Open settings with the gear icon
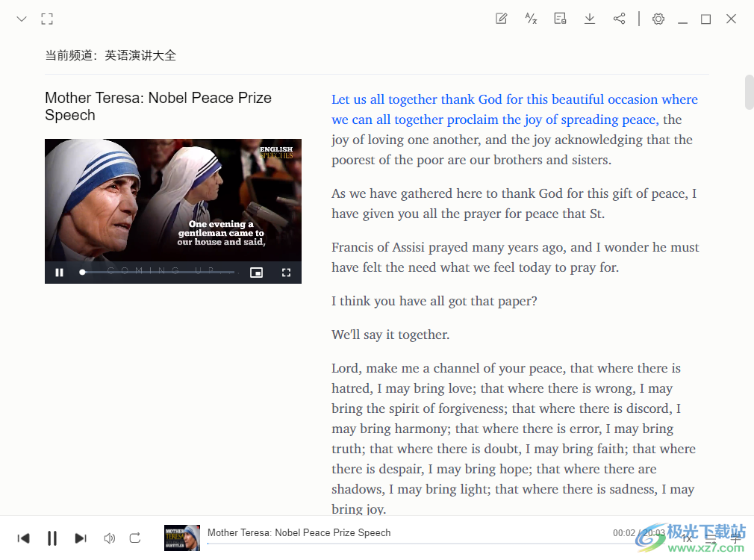The image size is (754, 560). tap(658, 19)
